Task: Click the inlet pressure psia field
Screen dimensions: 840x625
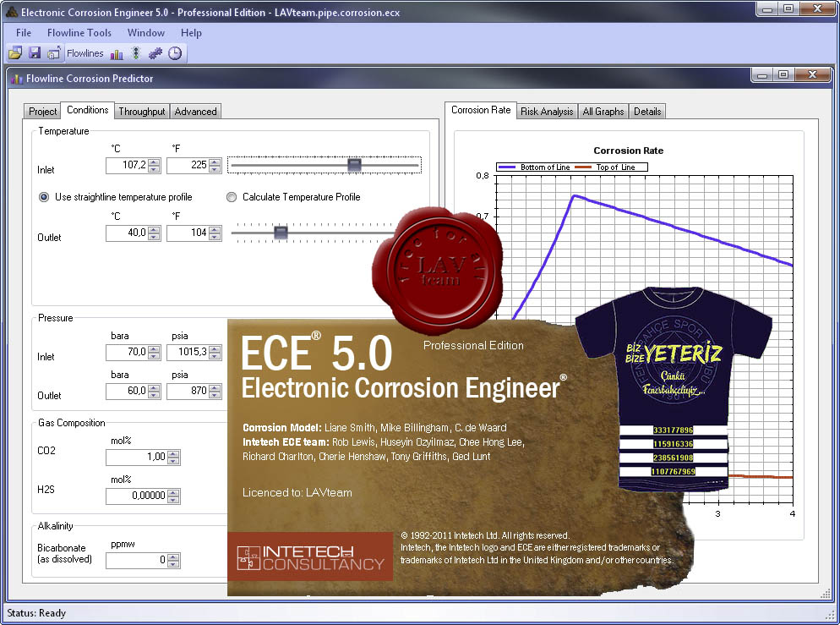Action: [188, 352]
